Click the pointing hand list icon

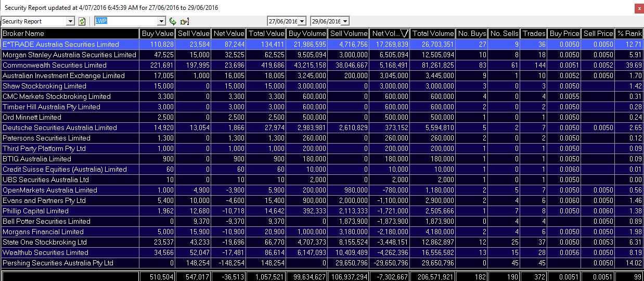pos(184,21)
